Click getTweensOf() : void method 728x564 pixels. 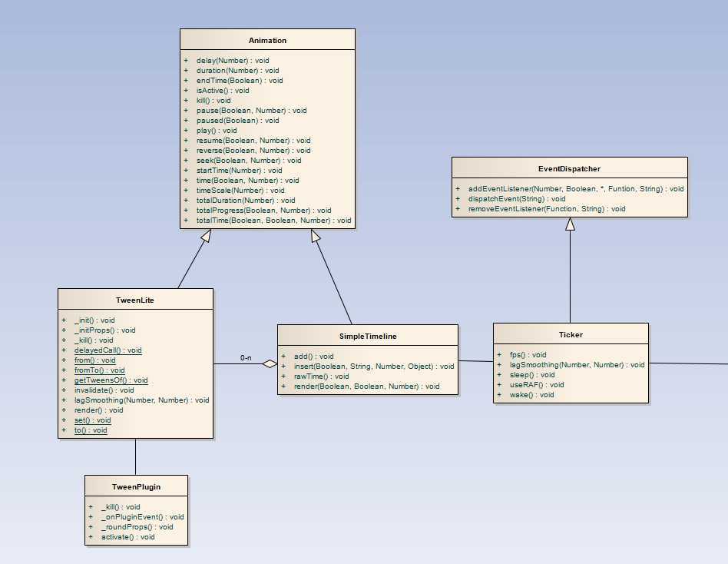tap(111, 380)
